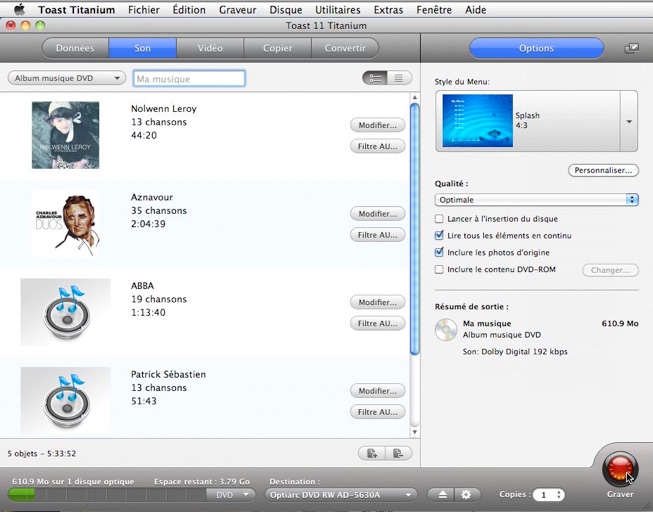Switch to detailed list view icon

[x=375, y=78]
